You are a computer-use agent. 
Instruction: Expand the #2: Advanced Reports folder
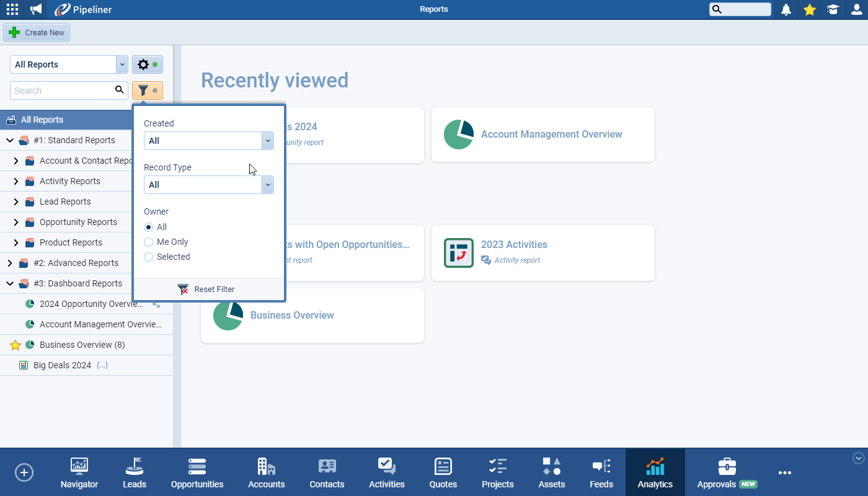[x=9, y=263]
